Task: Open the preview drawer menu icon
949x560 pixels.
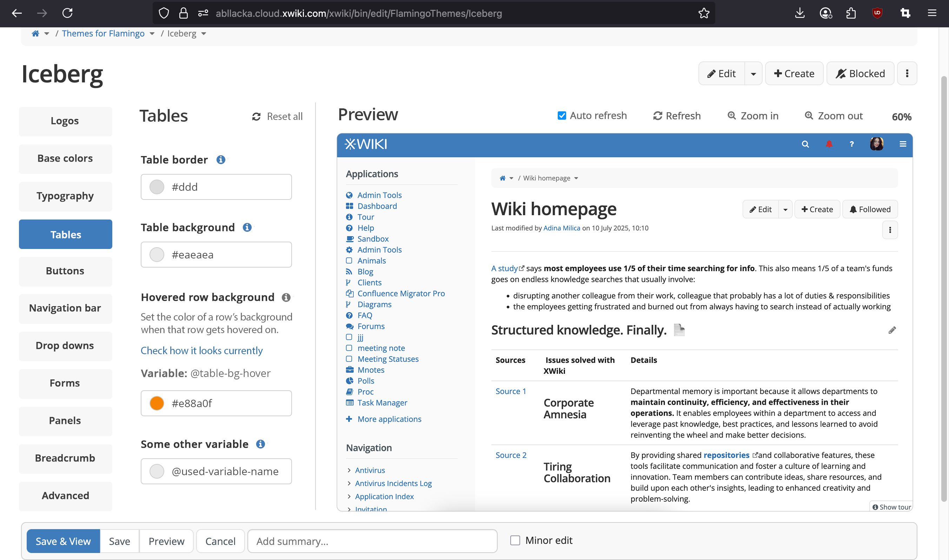Action: [903, 144]
